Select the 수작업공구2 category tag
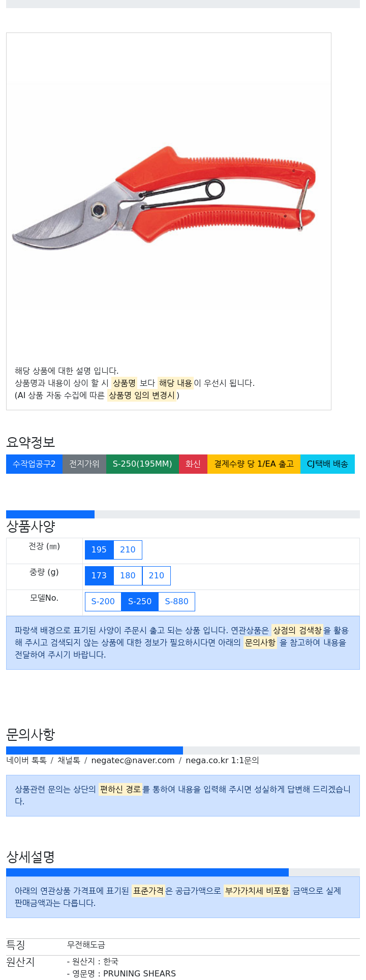The image size is (366, 980). (34, 464)
